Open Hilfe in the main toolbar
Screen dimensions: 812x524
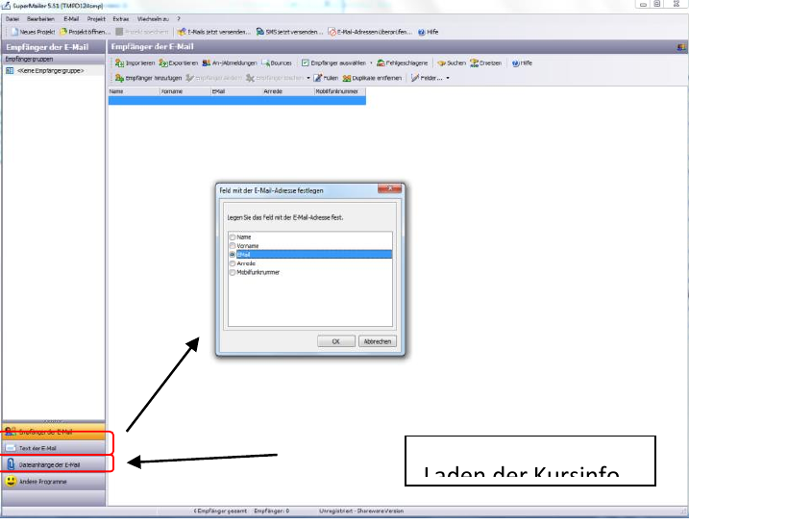[429, 32]
